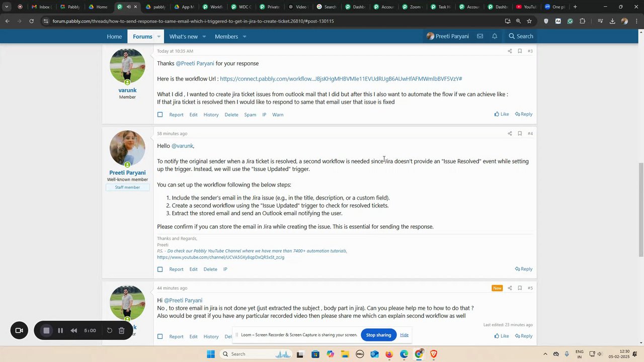Open alerts bell icon
This screenshot has height=362, width=644.
coord(495,36)
